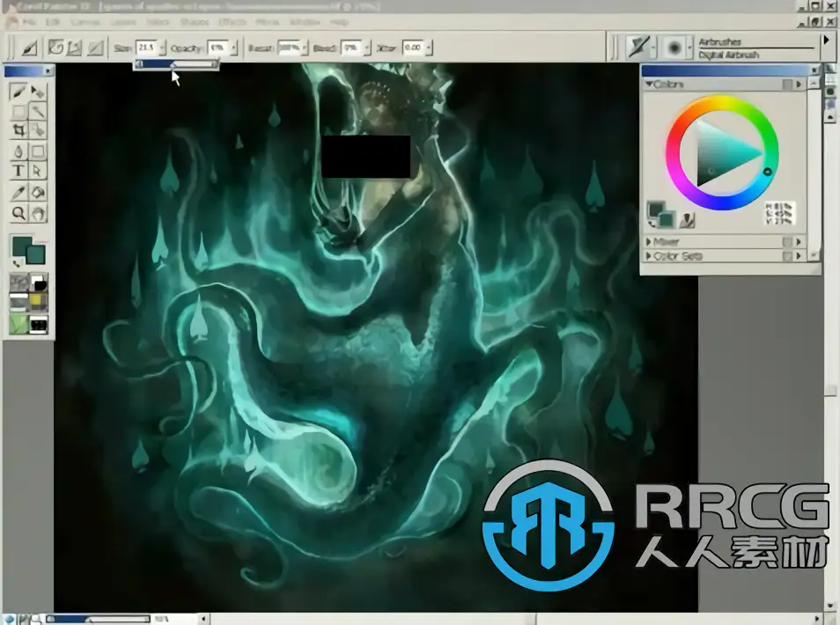Click the main color square in toolbox

(x=21, y=246)
